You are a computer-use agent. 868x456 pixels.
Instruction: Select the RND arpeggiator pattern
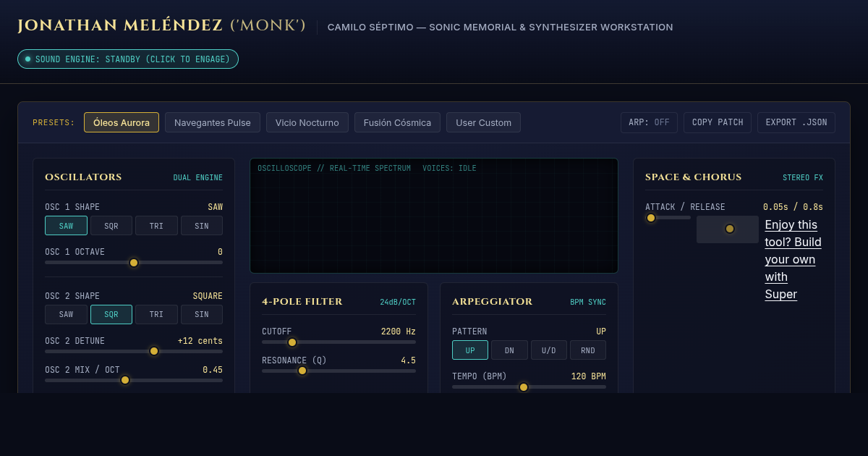coord(588,350)
